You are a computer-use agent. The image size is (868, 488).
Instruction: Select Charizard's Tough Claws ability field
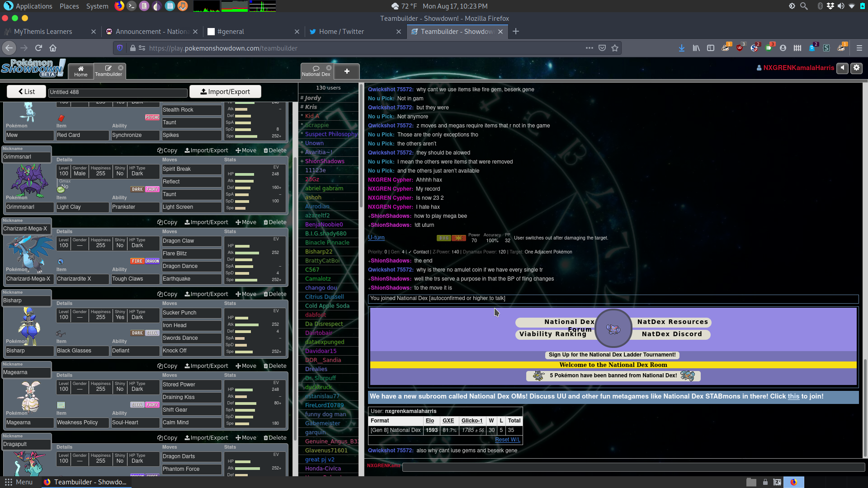click(x=135, y=279)
